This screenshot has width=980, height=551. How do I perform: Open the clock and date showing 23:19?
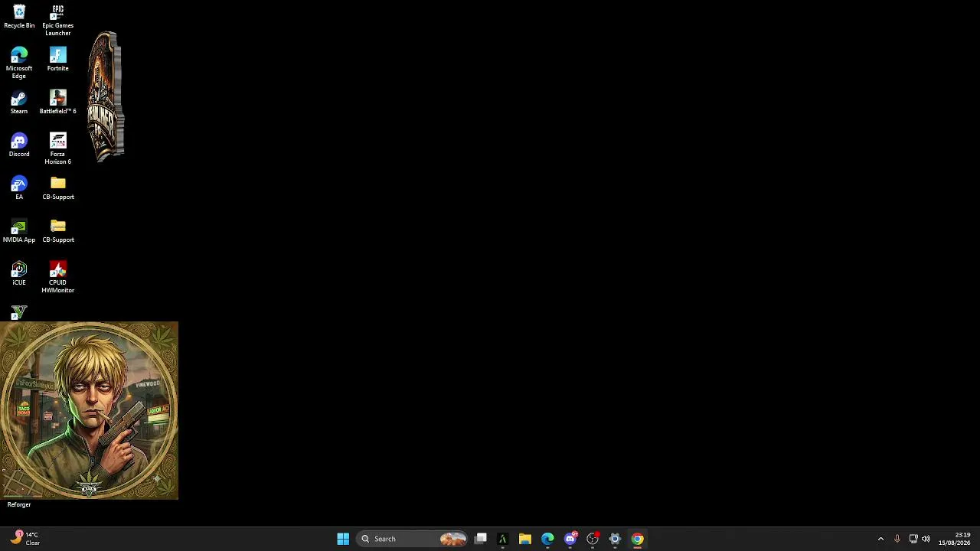pyautogui.click(x=954, y=539)
